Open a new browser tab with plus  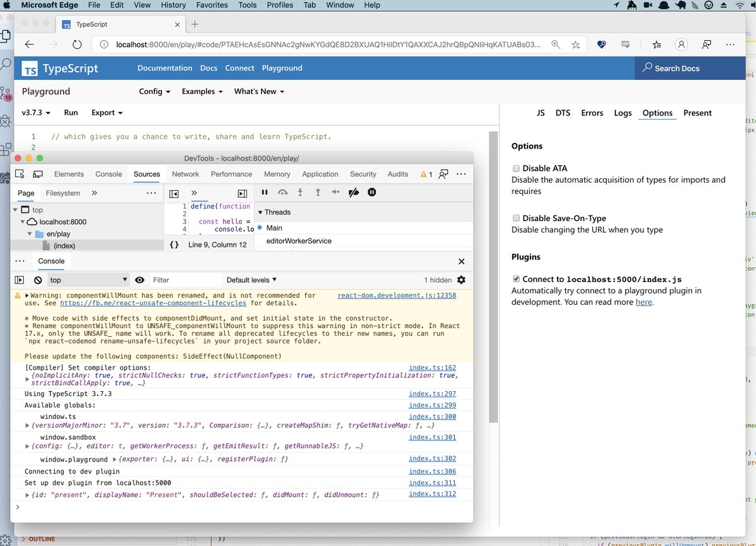pyautogui.click(x=195, y=24)
